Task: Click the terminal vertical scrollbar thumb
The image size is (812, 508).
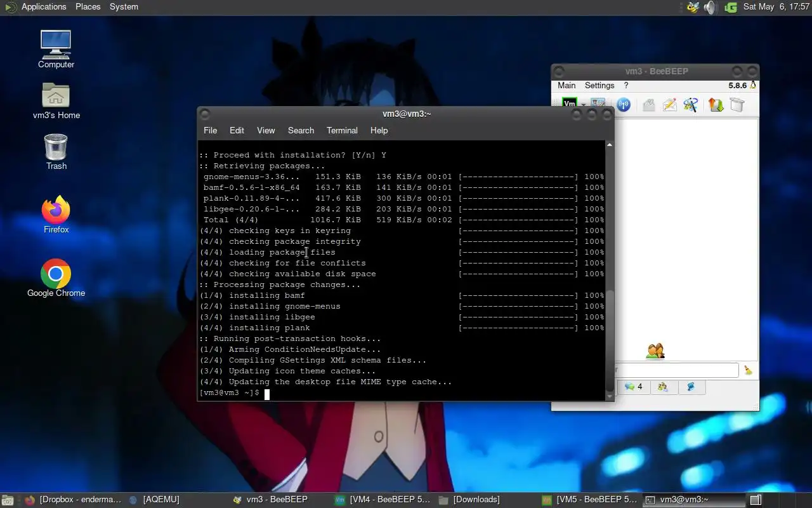Action: (x=610, y=340)
